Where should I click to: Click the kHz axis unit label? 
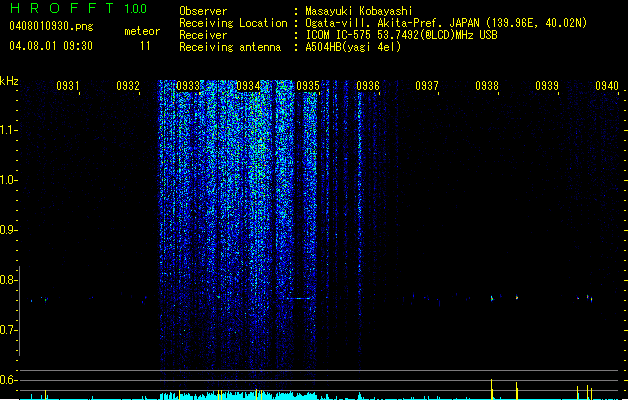point(9,81)
